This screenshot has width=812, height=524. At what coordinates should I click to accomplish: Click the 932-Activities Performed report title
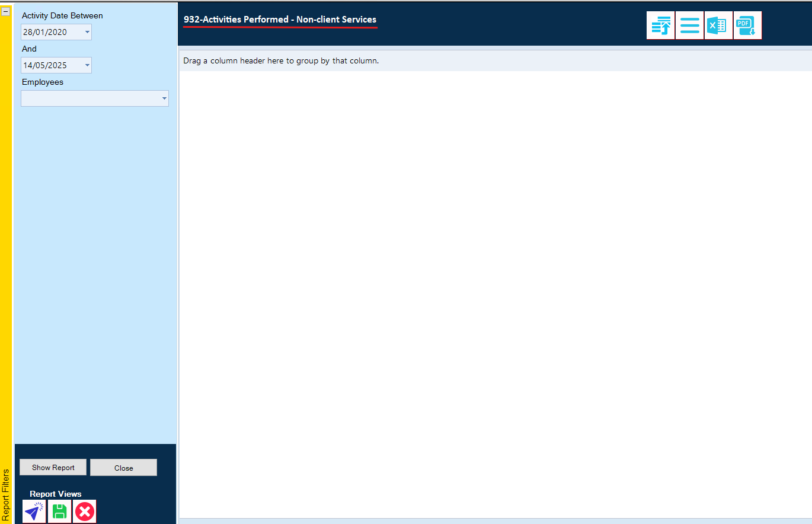(280, 20)
